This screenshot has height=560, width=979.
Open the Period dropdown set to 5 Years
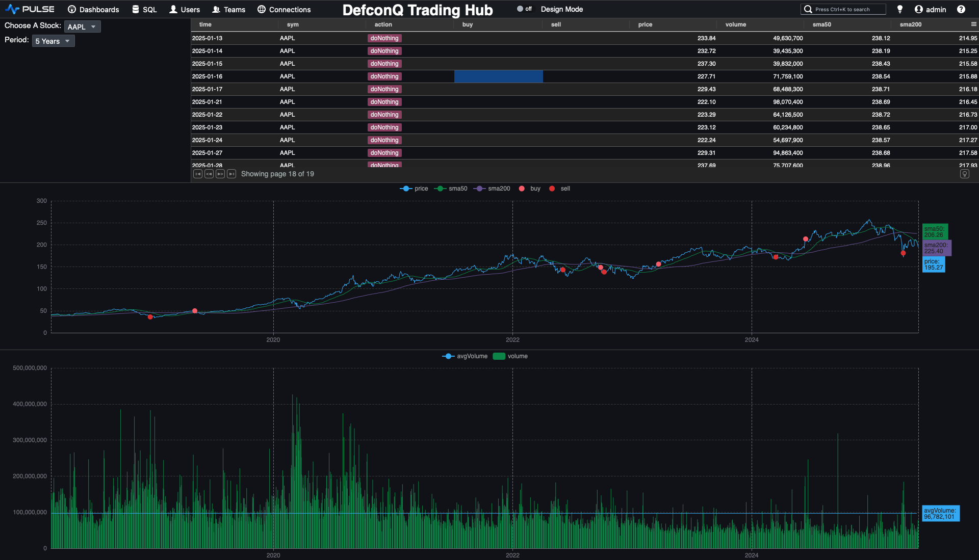(53, 41)
